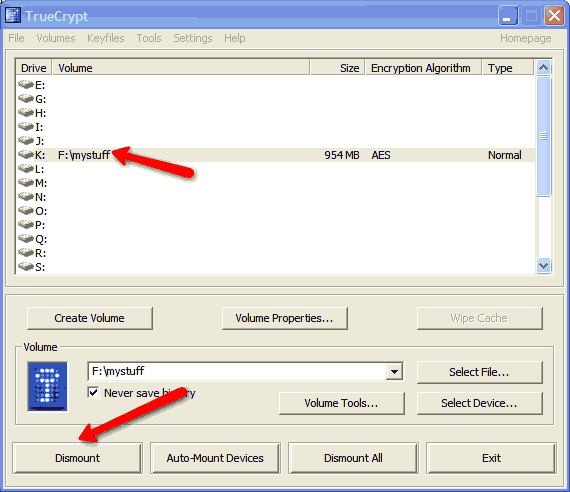Click the drive icon for Q:
The image size is (570, 492).
pos(26,239)
